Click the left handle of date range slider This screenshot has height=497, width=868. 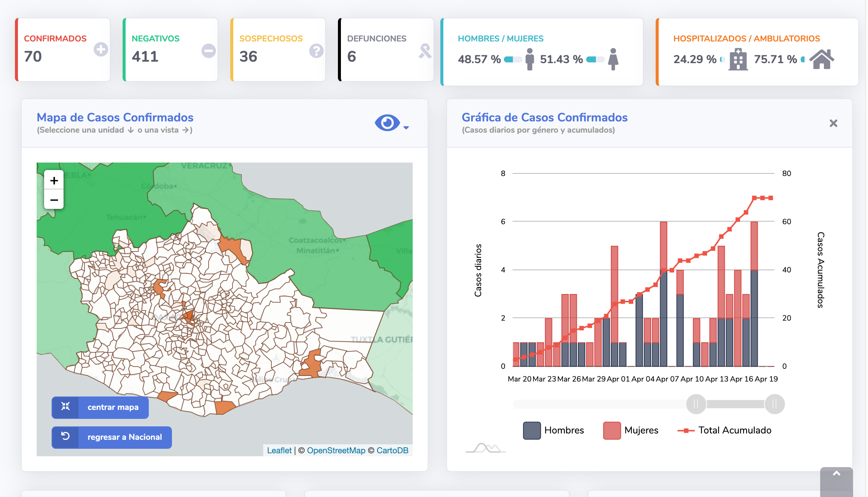696,404
